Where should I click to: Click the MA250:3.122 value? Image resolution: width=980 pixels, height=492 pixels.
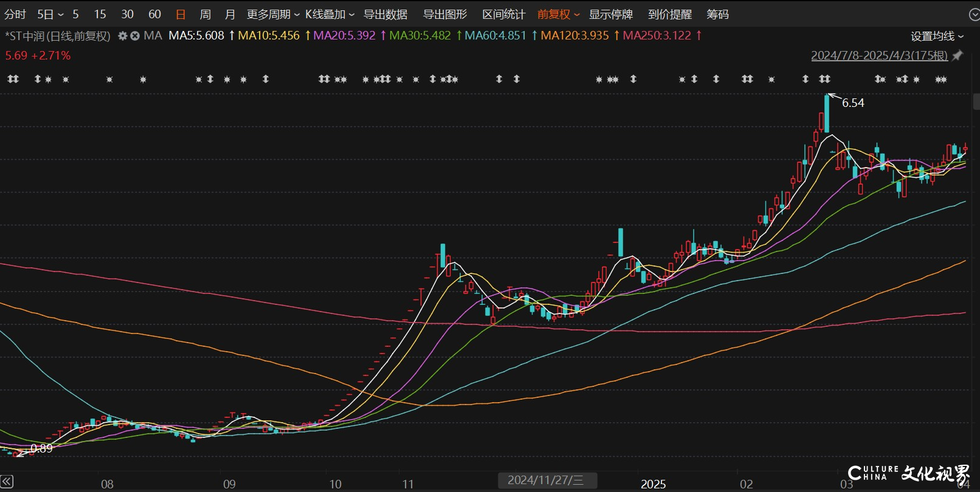(657, 36)
